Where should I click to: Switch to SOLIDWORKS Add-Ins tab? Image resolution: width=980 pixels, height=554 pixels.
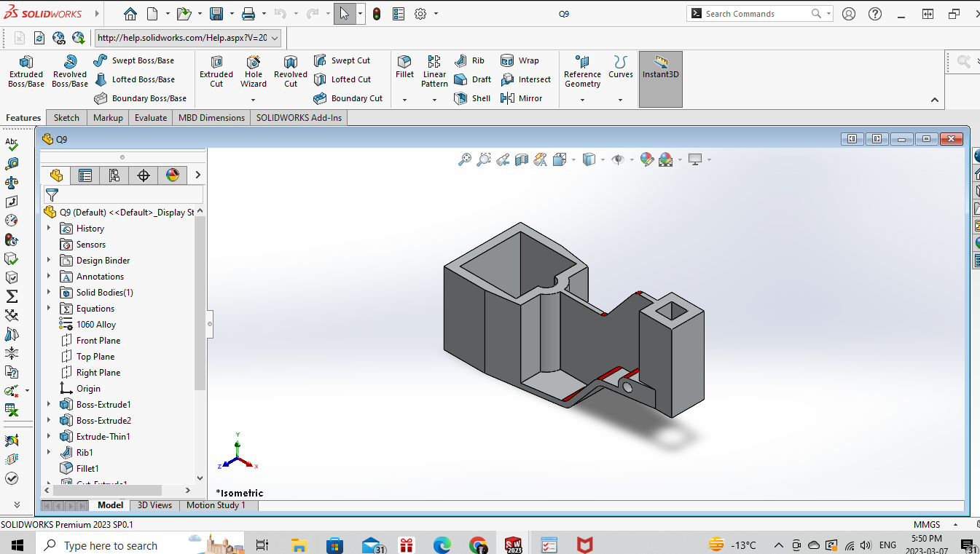click(299, 117)
